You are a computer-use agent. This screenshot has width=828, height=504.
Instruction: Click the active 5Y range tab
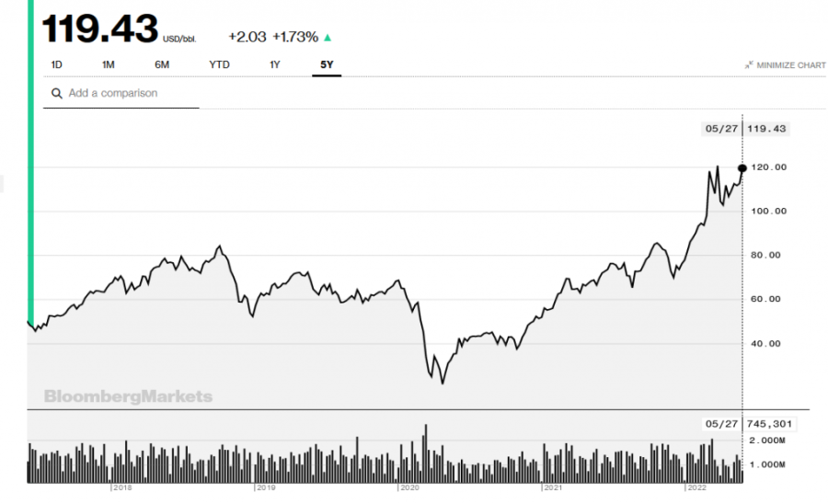pyautogui.click(x=327, y=64)
